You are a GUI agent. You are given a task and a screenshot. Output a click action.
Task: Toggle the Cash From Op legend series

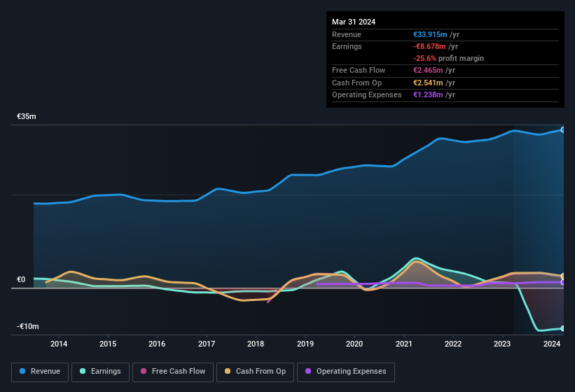coord(254,372)
